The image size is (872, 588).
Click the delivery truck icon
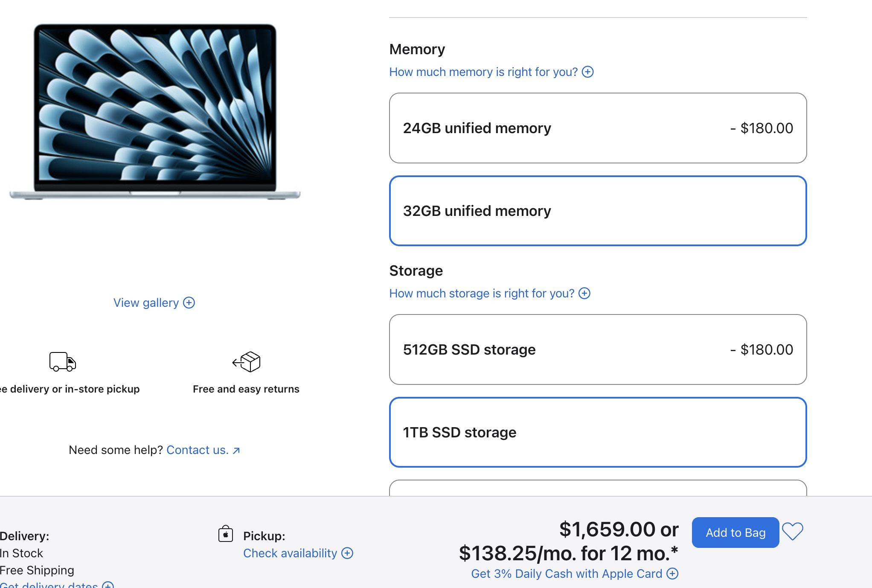coord(62,362)
